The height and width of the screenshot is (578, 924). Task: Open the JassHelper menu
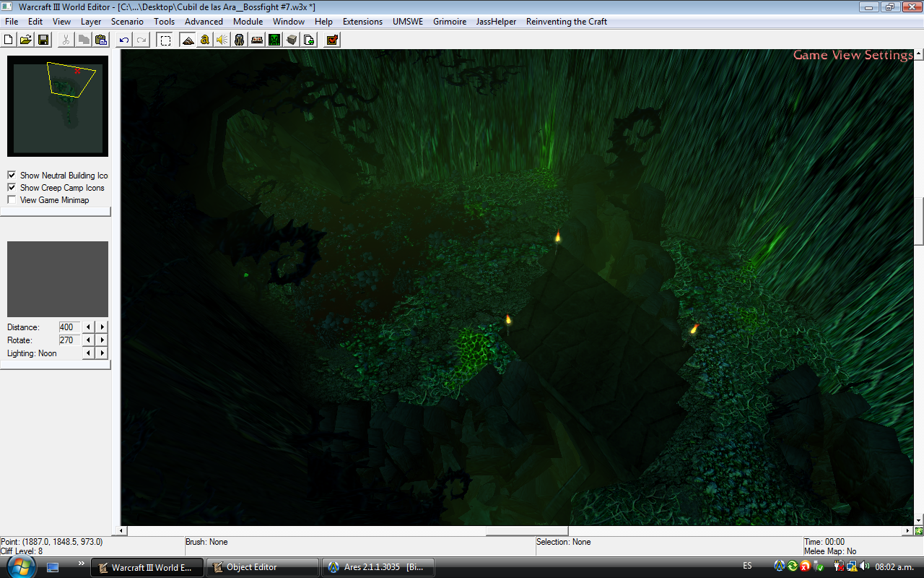coord(496,22)
